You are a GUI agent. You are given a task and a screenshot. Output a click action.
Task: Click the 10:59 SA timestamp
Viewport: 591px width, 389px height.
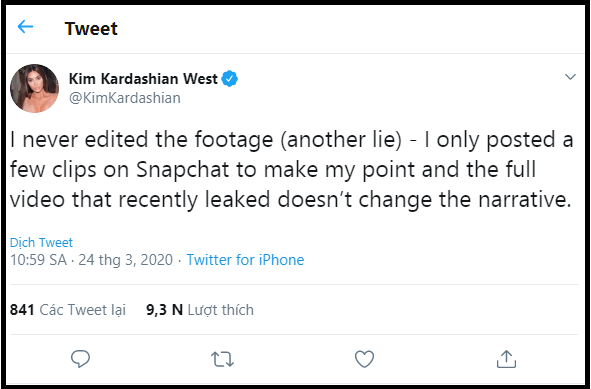pyautogui.click(x=38, y=260)
